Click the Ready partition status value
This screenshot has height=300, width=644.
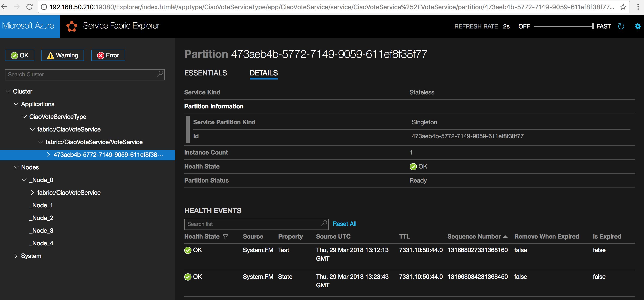tap(418, 181)
